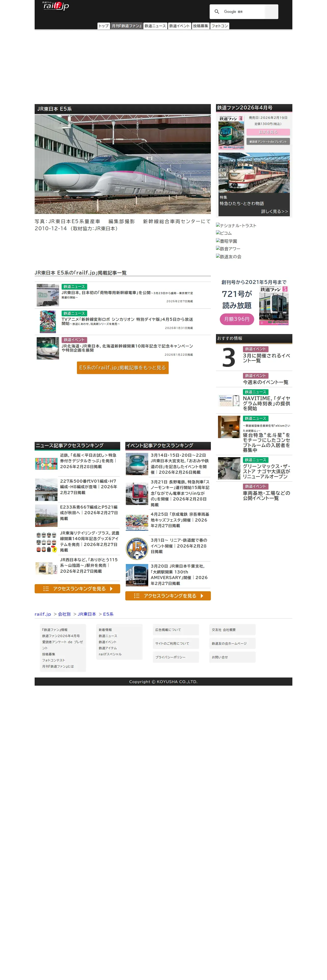Focus the Google search input field
Viewport: 327px width, 980px height.
243,12
